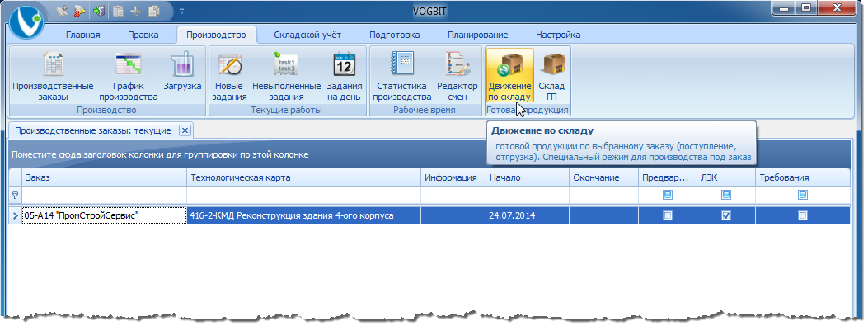Select cell 05-А14 "ПромСтройСервис"

click(x=104, y=215)
